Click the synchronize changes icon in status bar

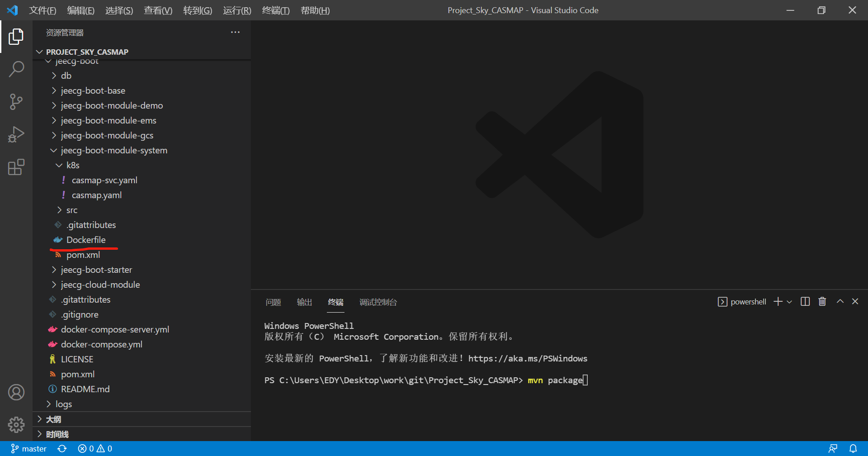click(62, 449)
